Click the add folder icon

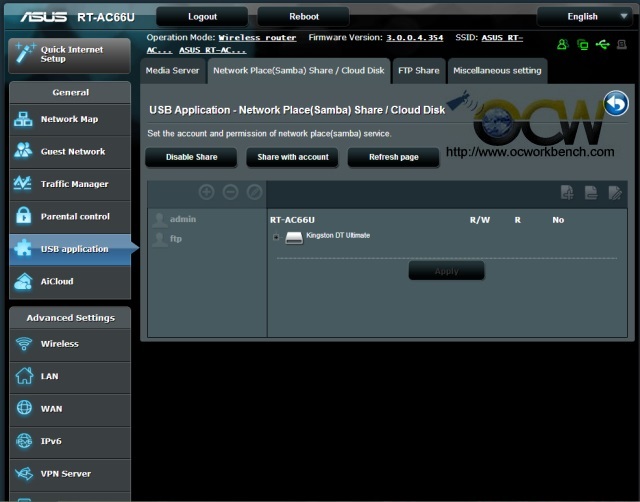pyautogui.click(x=567, y=192)
